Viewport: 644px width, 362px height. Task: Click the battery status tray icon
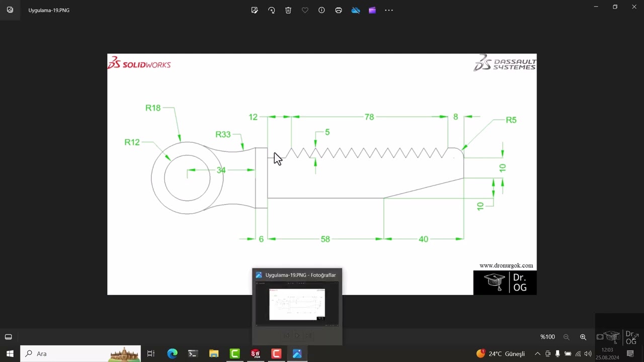(x=568, y=354)
